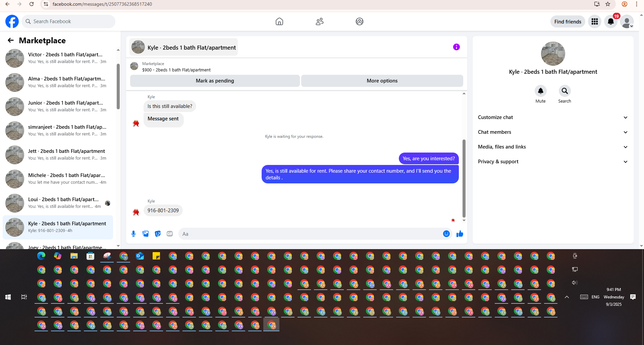Click Mark as pending button
Image resolution: width=644 pixels, height=345 pixels.
215,81
